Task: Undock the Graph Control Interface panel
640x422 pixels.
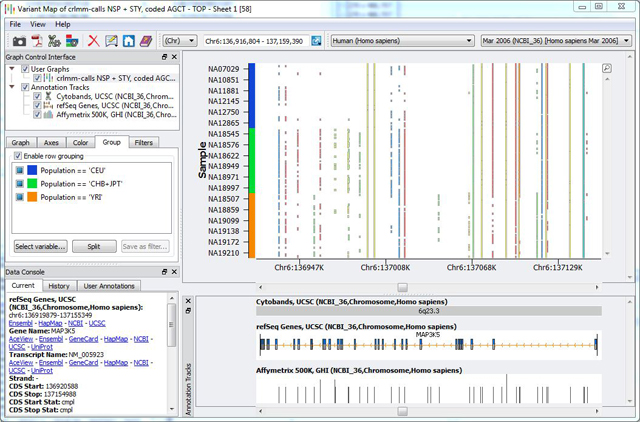Action: [x=164, y=57]
